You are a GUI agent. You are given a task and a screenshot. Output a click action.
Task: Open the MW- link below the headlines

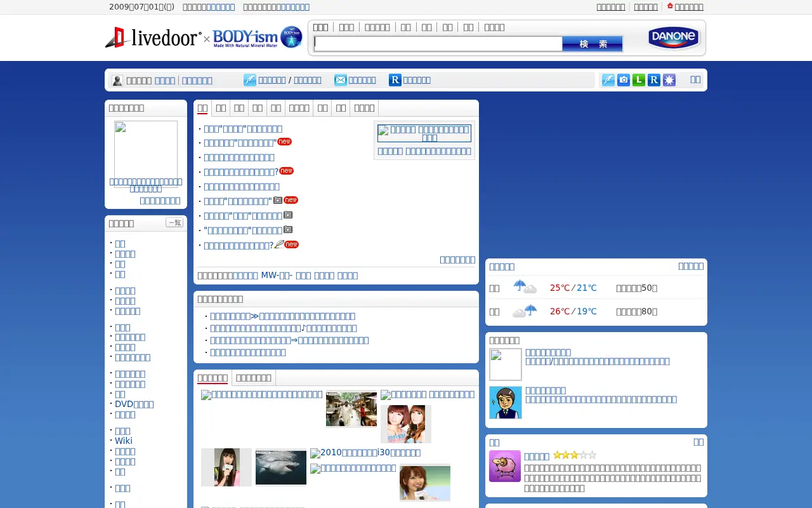click(277, 276)
